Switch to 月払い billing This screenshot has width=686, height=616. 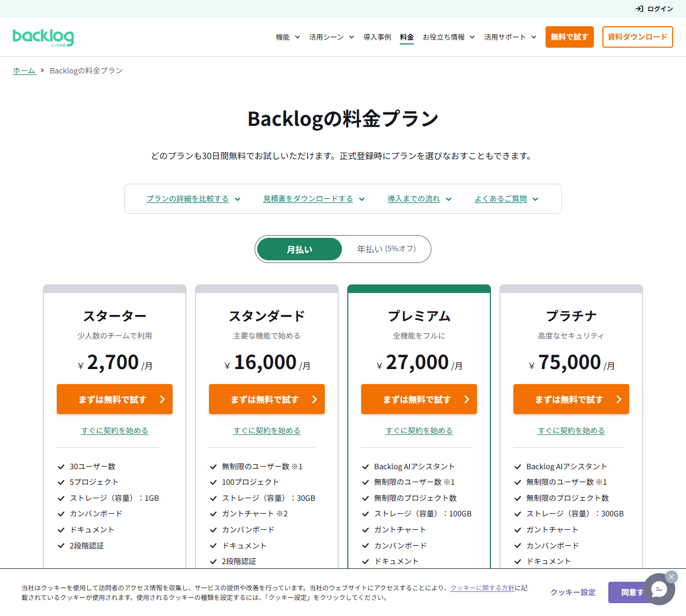click(300, 249)
